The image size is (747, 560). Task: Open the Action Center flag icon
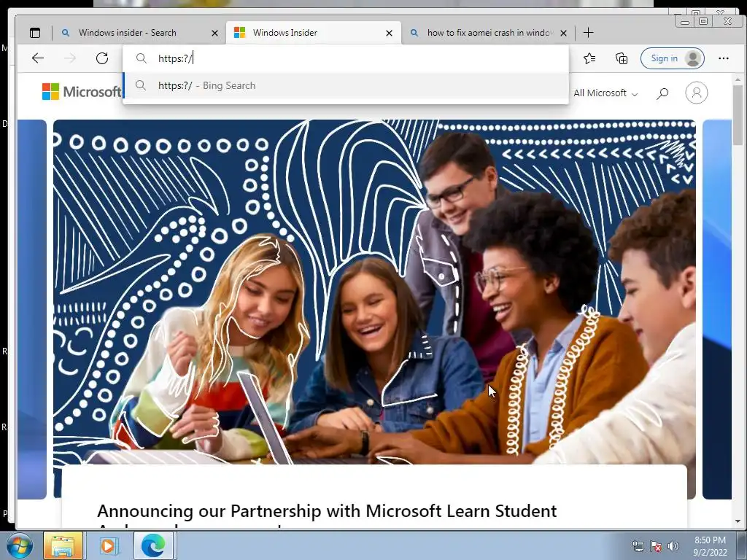point(656,546)
